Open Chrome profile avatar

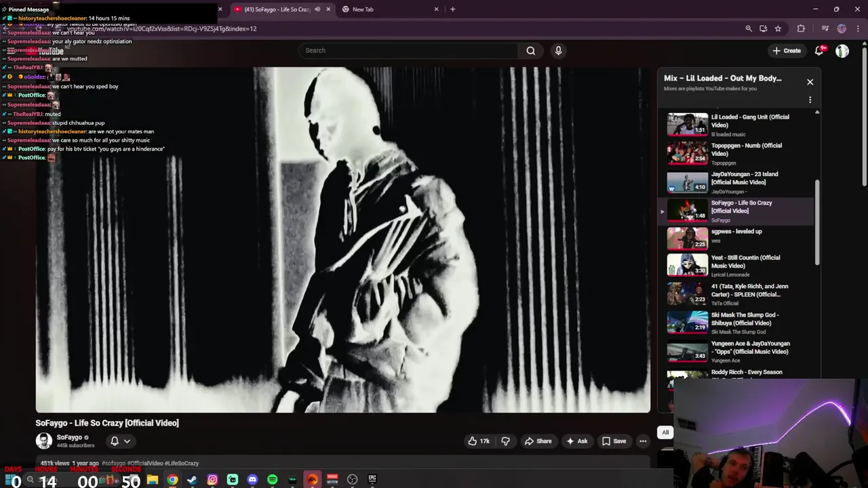[842, 28]
